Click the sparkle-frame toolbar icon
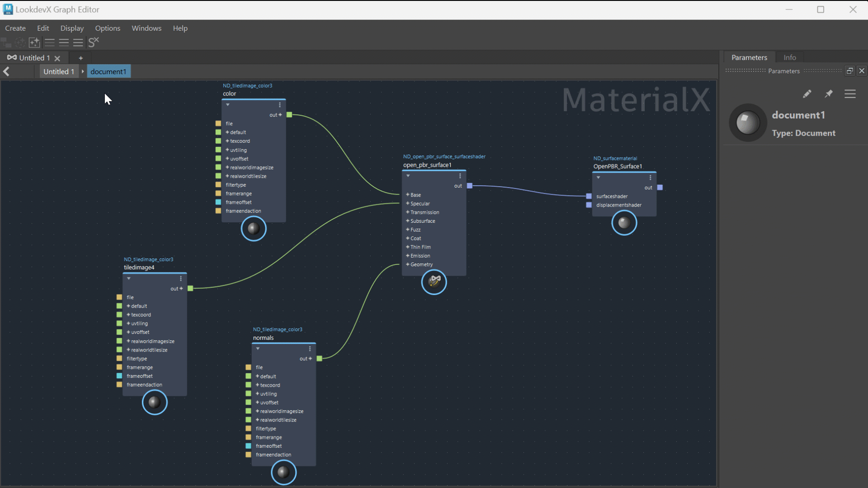 34,42
